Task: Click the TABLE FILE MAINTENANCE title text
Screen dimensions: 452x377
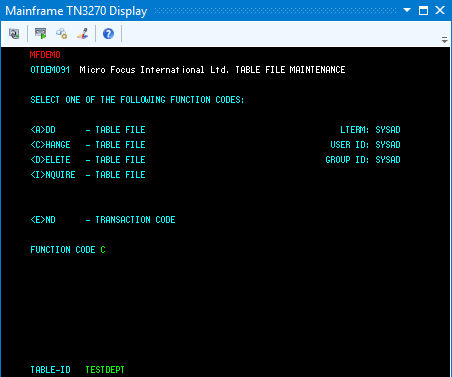Action: 290,70
